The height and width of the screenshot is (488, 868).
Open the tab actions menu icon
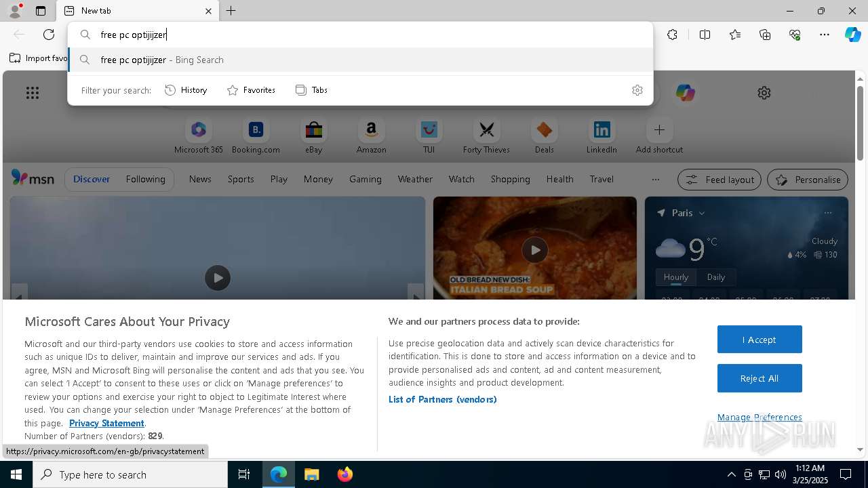coord(41,11)
